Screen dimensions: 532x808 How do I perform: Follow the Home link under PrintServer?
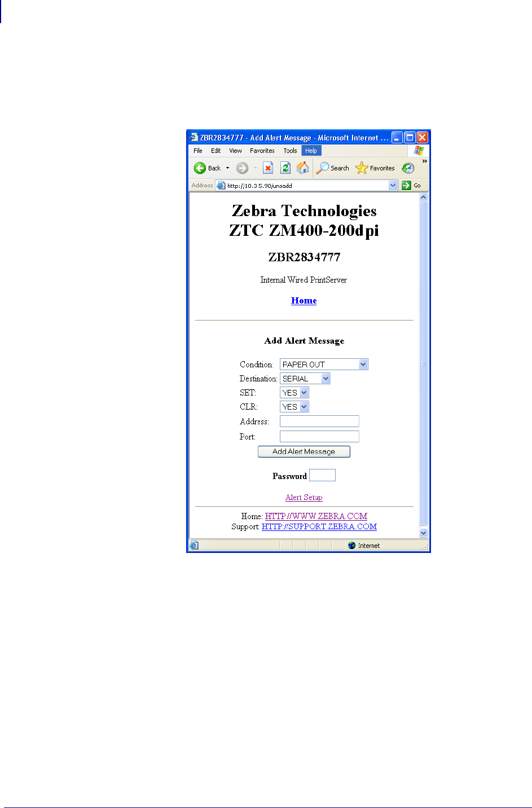(304, 301)
